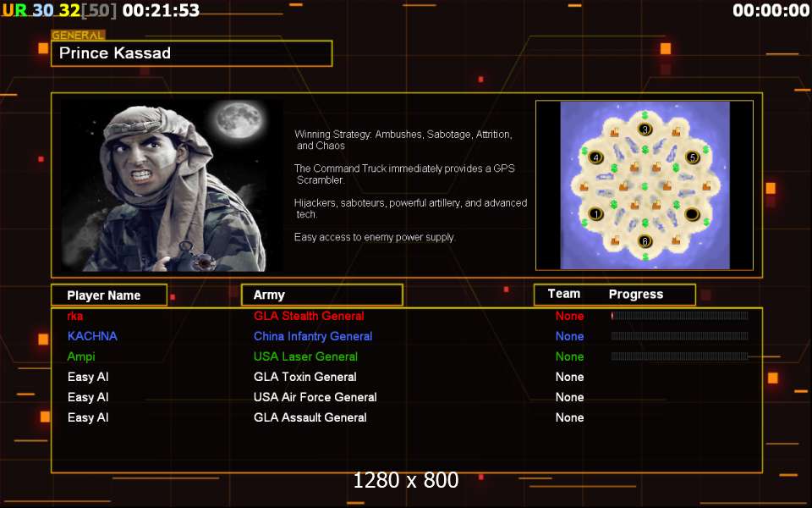The width and height of the screenshot is (812, 508).
Task: Click the red None team value for rka
Action: (569, 316)
